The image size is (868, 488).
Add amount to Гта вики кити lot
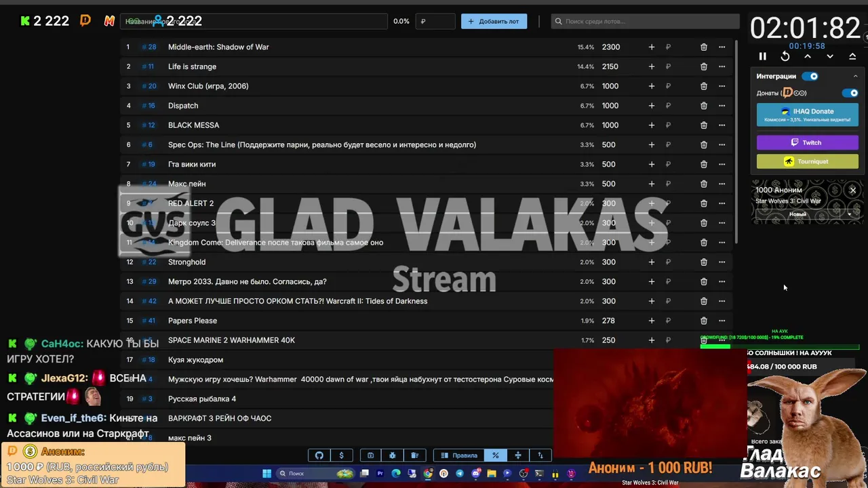point(651,164)
